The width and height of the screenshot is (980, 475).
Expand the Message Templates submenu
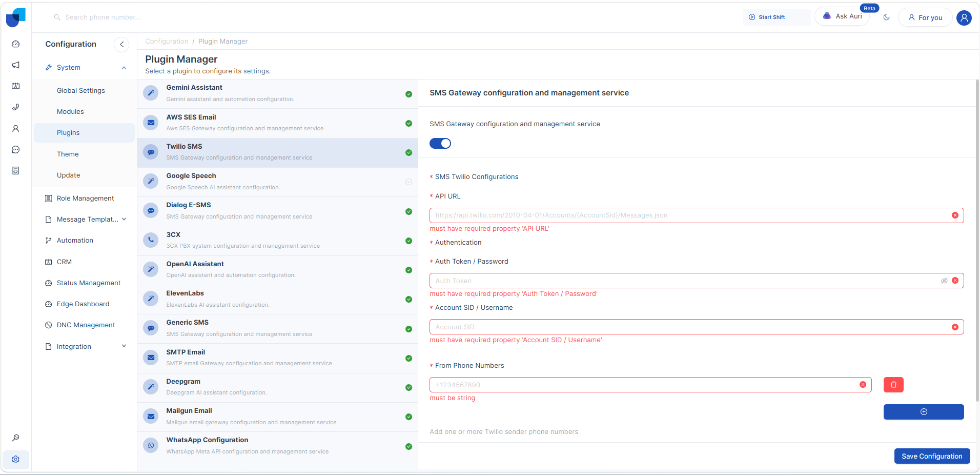coord(124,220)
